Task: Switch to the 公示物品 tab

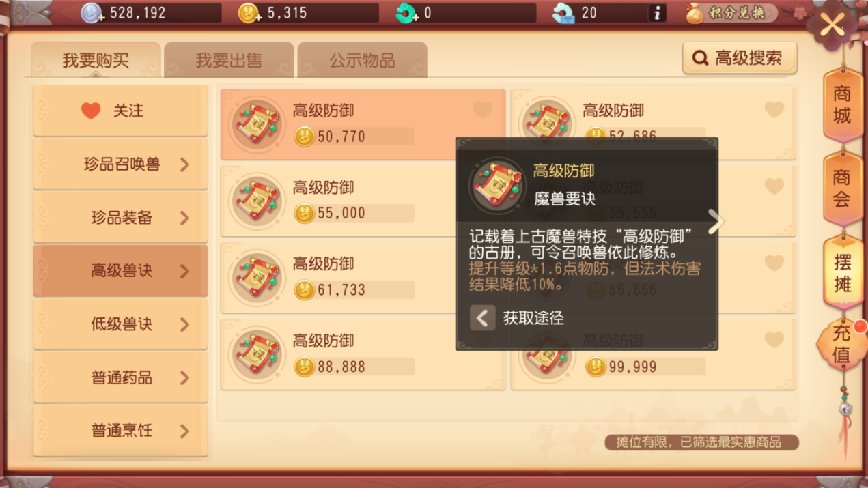Action: point(362,60)
